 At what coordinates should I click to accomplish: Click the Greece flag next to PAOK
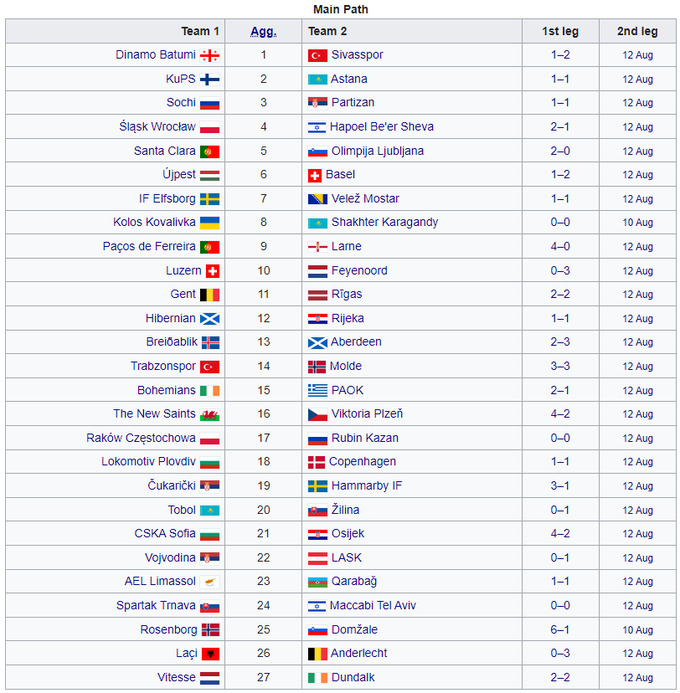click(316, 391)
